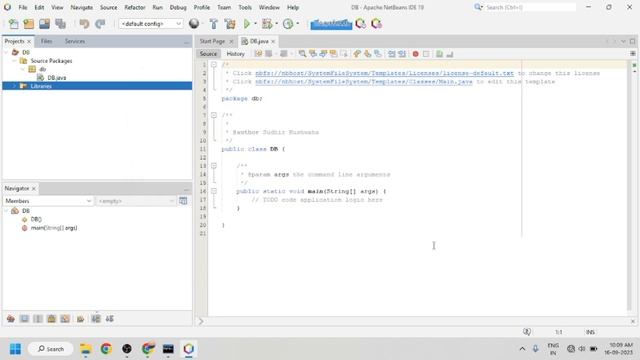Click the Open Project toolbar icon
Viewport: 640px width, 360px height.
click(44, 24)
